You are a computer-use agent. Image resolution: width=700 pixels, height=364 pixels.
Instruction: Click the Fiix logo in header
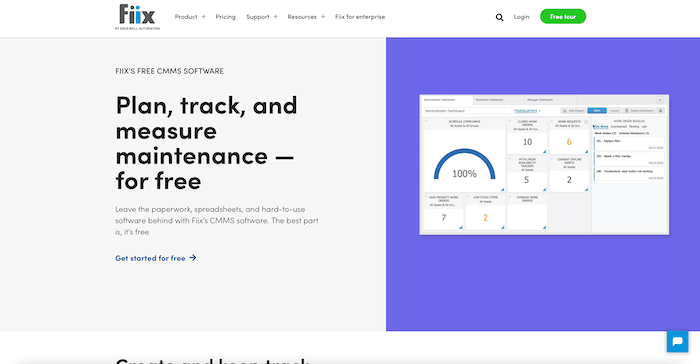click(x=137, y=17)
